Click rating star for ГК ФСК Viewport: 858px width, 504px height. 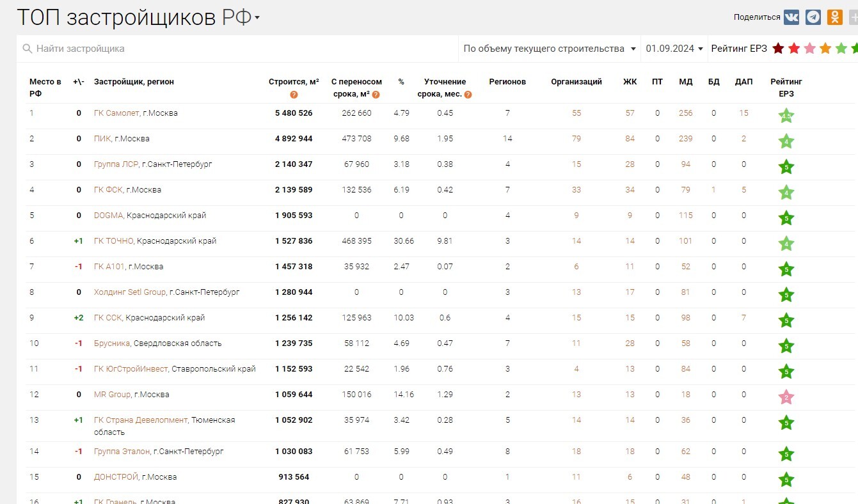pyautogui.click(x=786, y=193)
